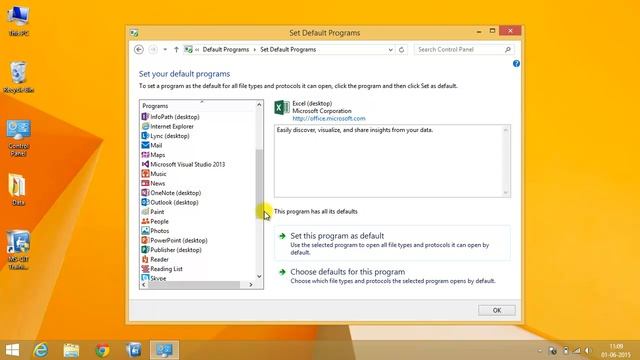The height and width of the screenshot is (360, 640).
Task: Select Publisher (desktop) in the programs list
Action: point(171,250)
